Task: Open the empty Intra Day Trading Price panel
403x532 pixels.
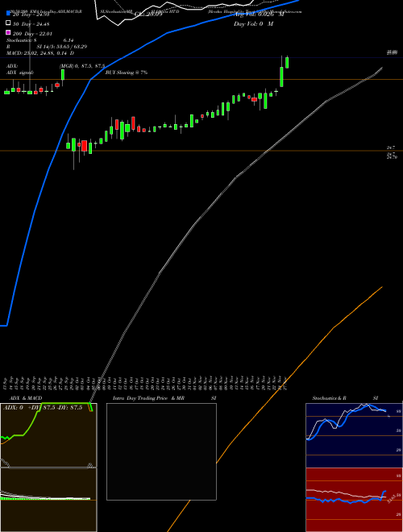Action: click(x=161, y=451)
